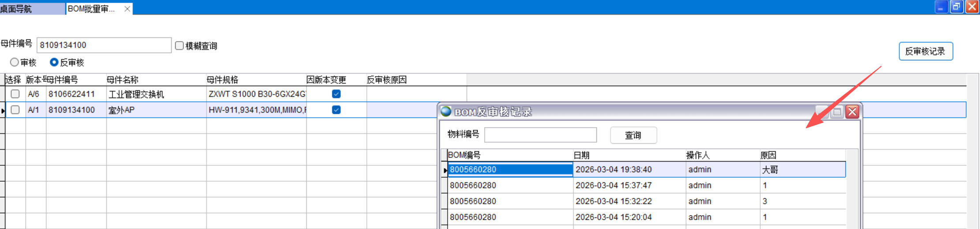Select the 审核 radio button
Image resolution: width=980 pixels, height=229 pixels.
(x=15, y=63)
